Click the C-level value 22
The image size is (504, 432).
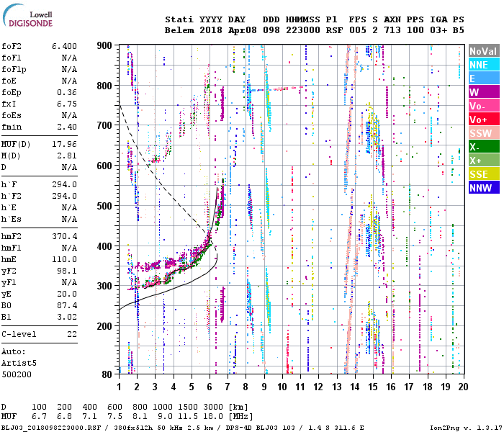[72, 334]
